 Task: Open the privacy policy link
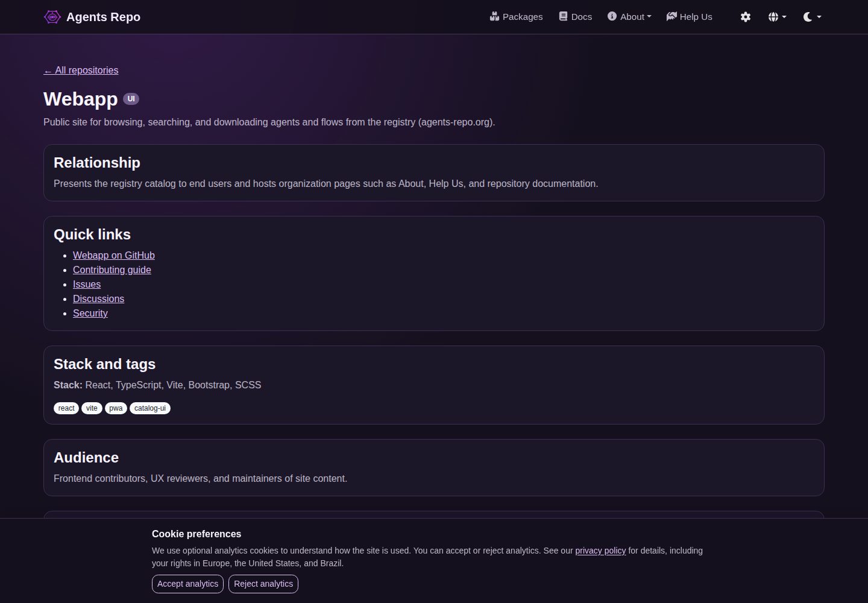click(x=600, y=551)
